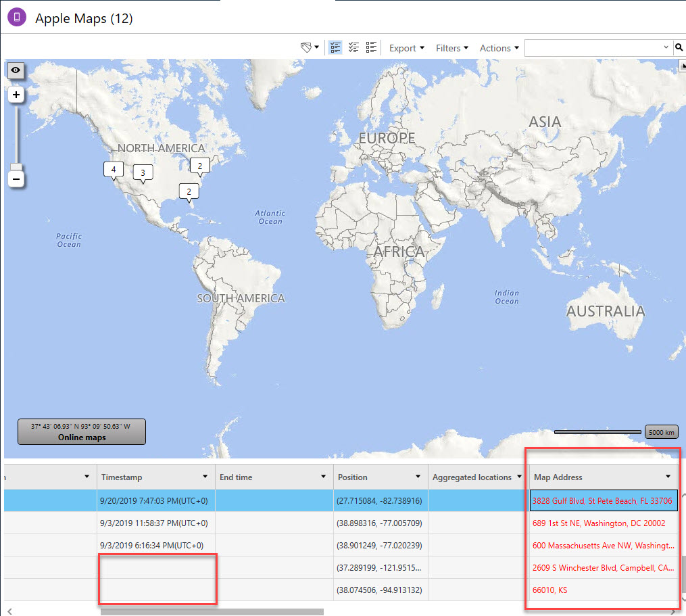Click position (38.898316, -77.005709)
686x616 pixels.
click(x=379, y=523)
